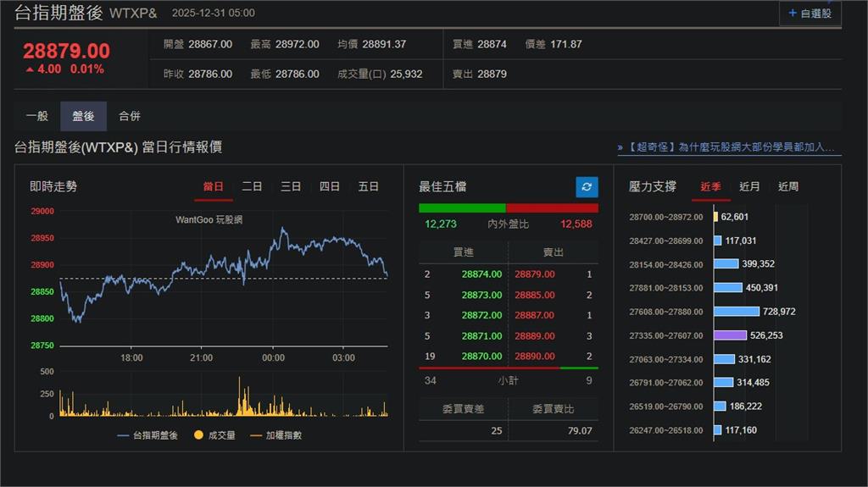Click the blue refresh icon in 最佳五檔
Viewport: 868px width, 487px height.
587,187
